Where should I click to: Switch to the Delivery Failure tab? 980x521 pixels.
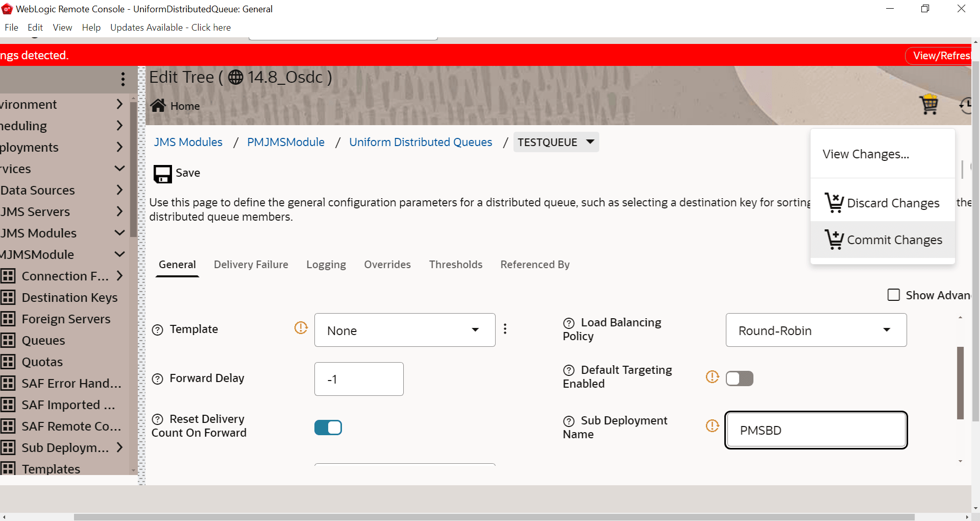[x=251, y=265]
